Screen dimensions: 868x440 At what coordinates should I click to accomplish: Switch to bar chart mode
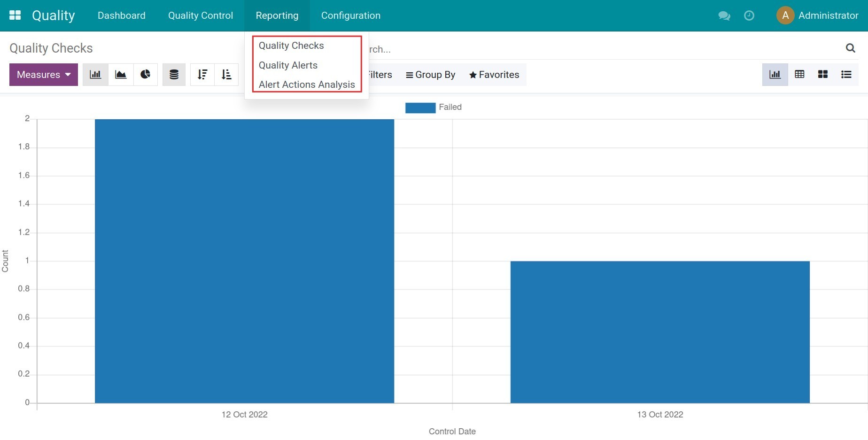click(x=95, y=75)
